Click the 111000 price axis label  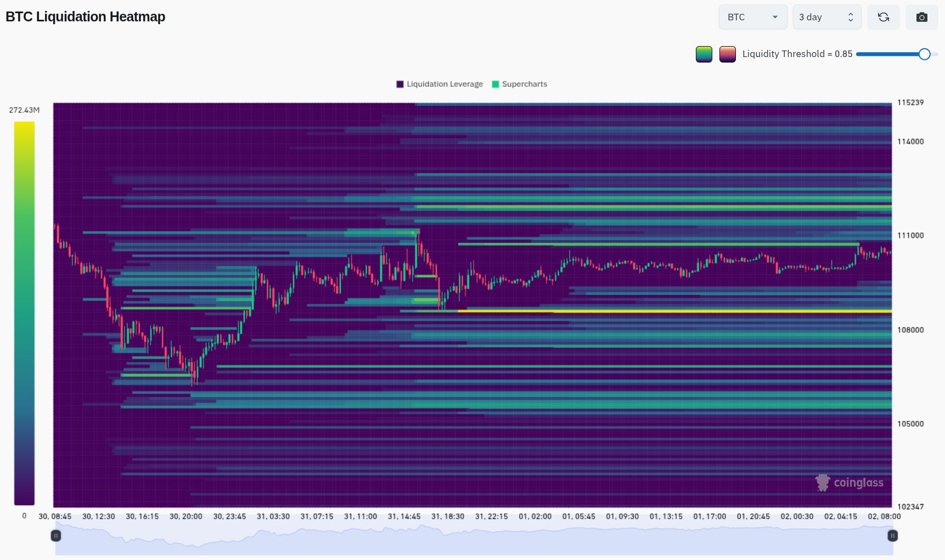coord(910,235)
